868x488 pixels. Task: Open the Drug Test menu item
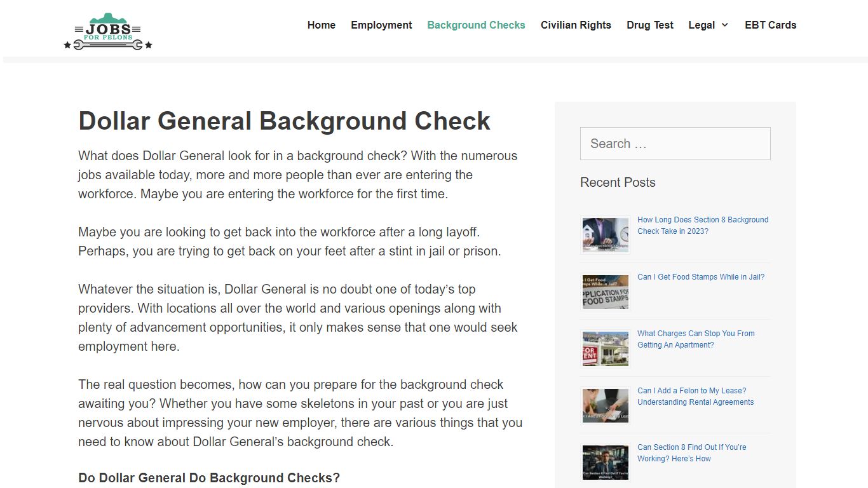click(x=650, y=25)
